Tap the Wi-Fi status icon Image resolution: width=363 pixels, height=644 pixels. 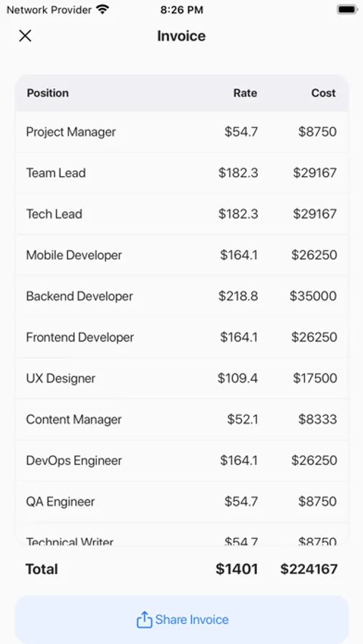tap(102, 10)
